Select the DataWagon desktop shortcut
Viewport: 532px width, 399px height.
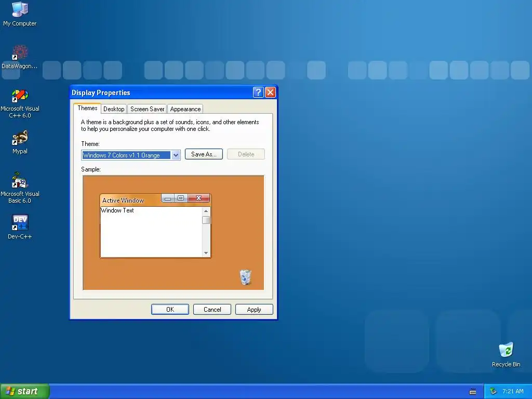(x=20, y=57)
